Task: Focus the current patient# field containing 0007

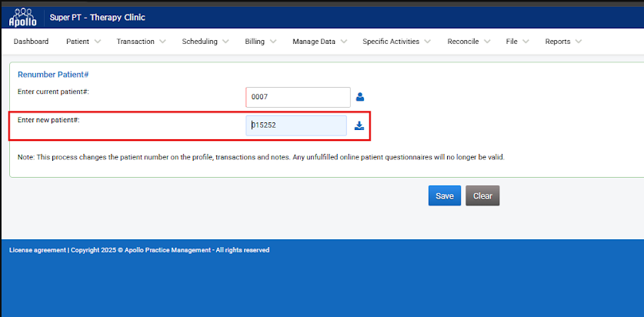Action: [298, 97]
